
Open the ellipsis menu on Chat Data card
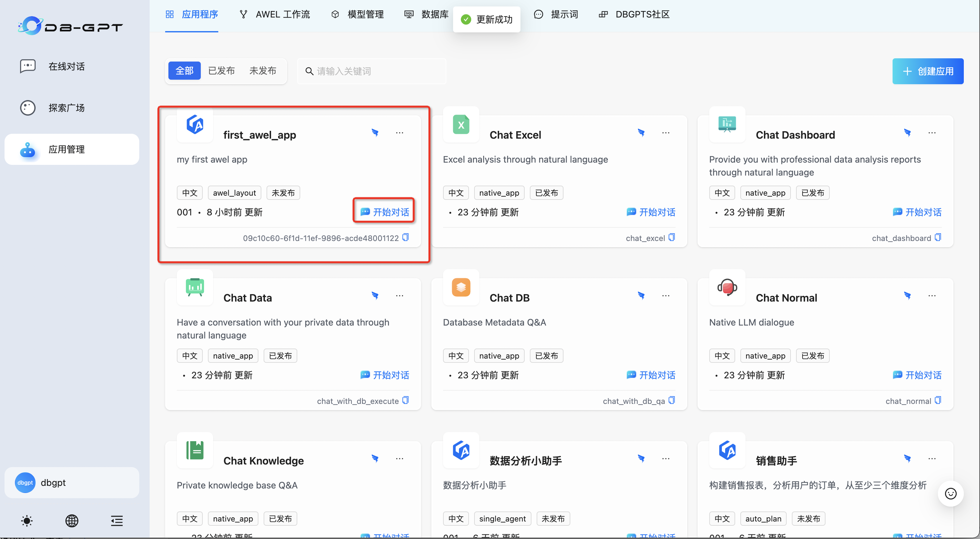(x=399, y=295)
